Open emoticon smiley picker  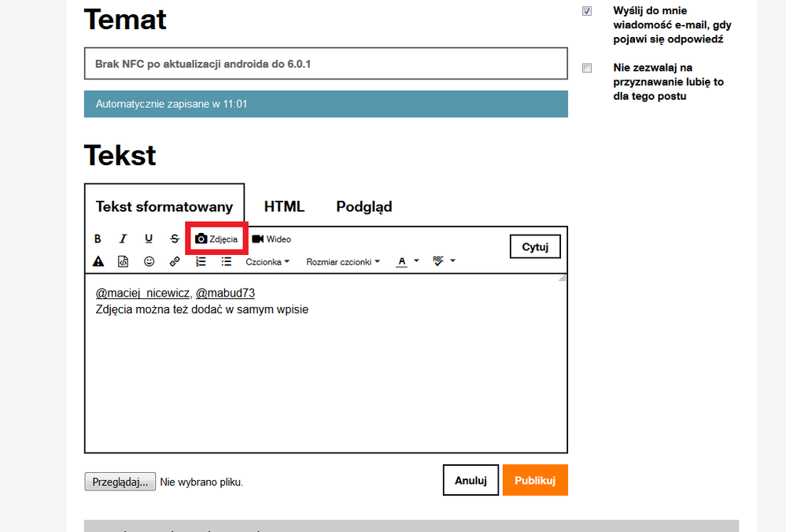click(x=149, y=261)
